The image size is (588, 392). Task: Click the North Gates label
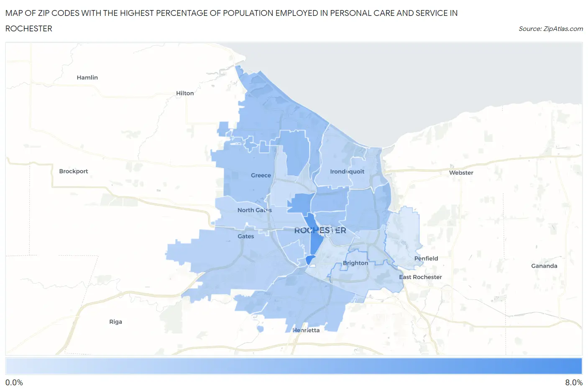coord(255,210)
